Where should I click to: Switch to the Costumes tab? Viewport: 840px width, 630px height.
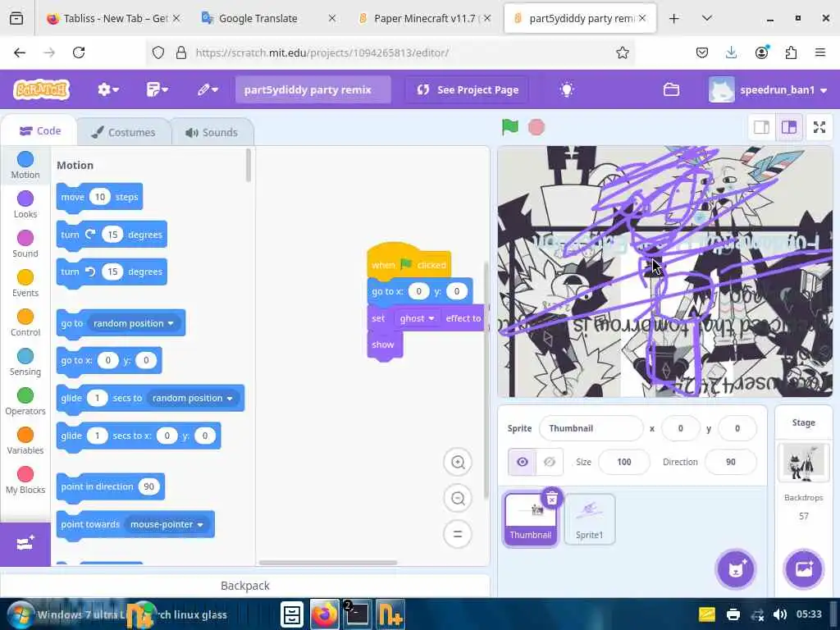(123, 132)
